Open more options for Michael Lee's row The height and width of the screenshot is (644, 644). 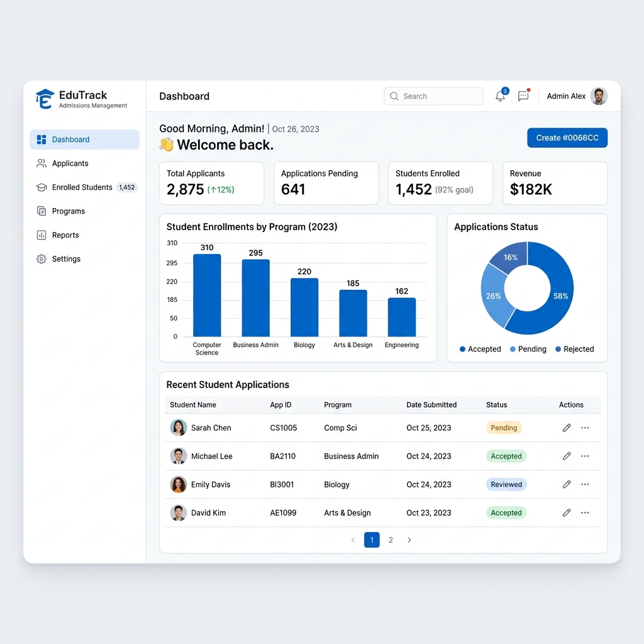pos(585,457)
